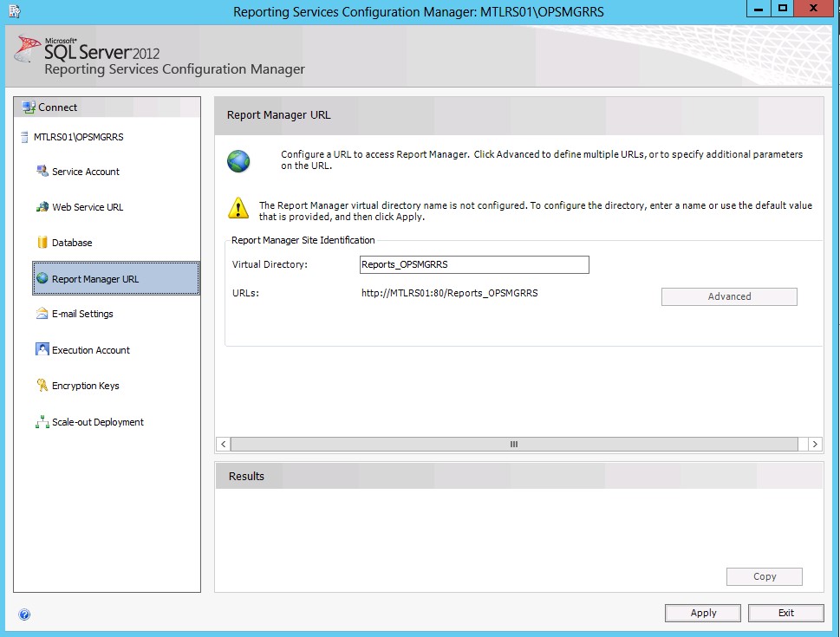Open the Connect option
The image size is (840, 637).
point(58,107)
